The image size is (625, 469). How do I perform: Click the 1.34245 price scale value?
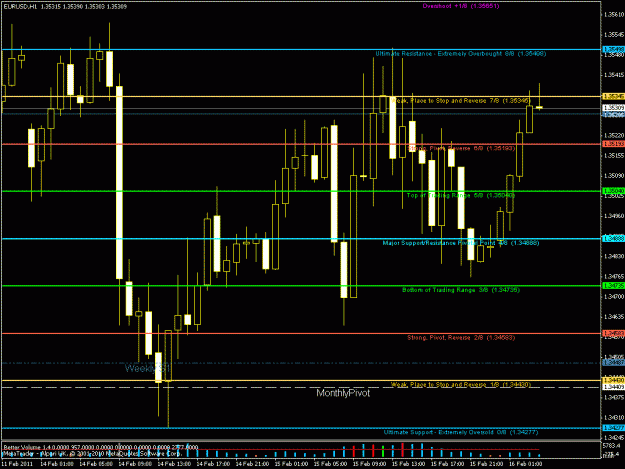[x=614, y=437]
